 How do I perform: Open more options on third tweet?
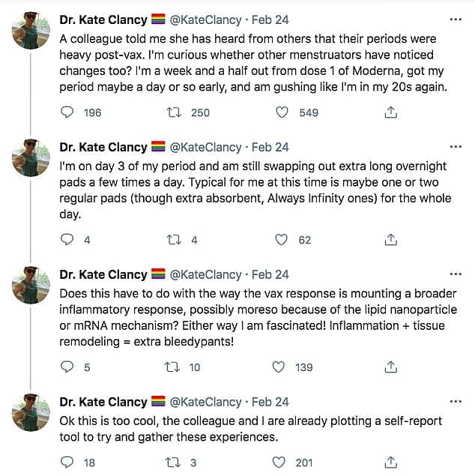tap(455, 275)
